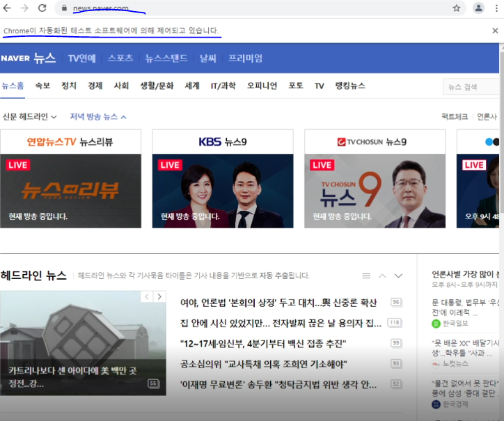Click the headline news down chevron
Screen dimensions: 504x421
coord(398,276)
